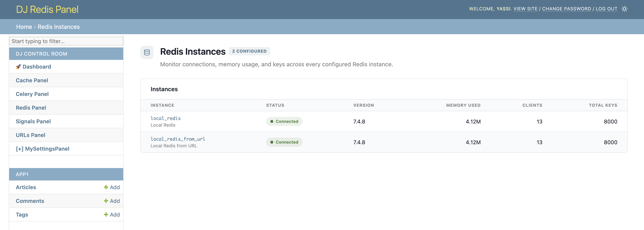Click the plus icon next to Tags
The image size is (644, 230).
pos(106,214)
